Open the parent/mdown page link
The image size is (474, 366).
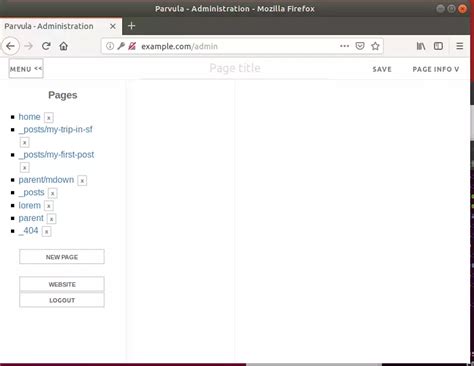(46, 180)
